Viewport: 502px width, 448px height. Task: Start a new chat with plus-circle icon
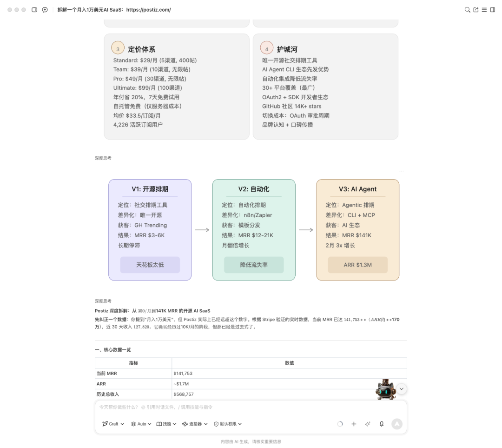(x=45, y=10)
